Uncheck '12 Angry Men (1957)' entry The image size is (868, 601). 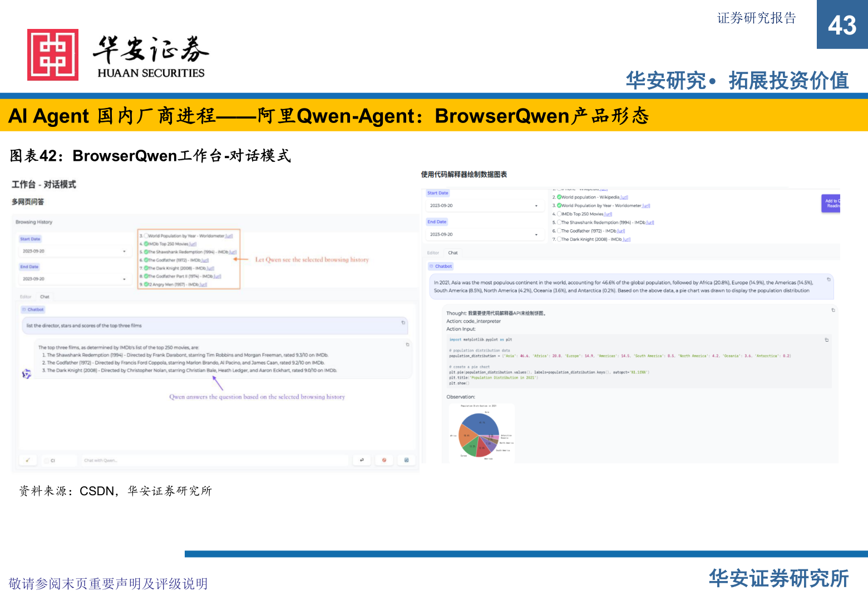click(146, 284)
